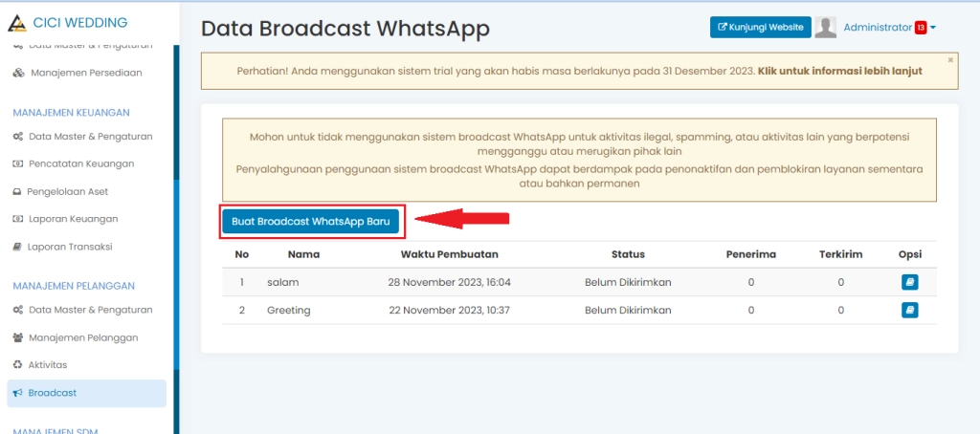Open the detail icon for Greeting broadcast
980x434 pixels.
point(909,310)
